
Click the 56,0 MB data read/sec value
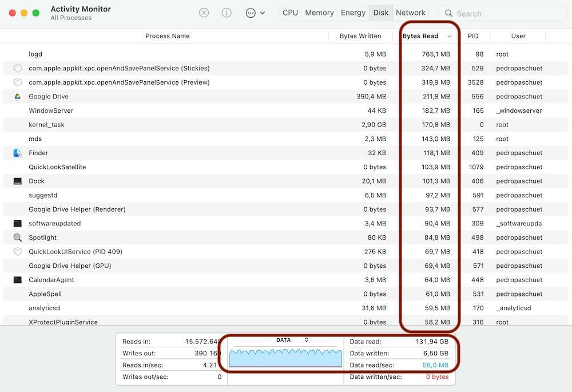click(x=435, y=365)
